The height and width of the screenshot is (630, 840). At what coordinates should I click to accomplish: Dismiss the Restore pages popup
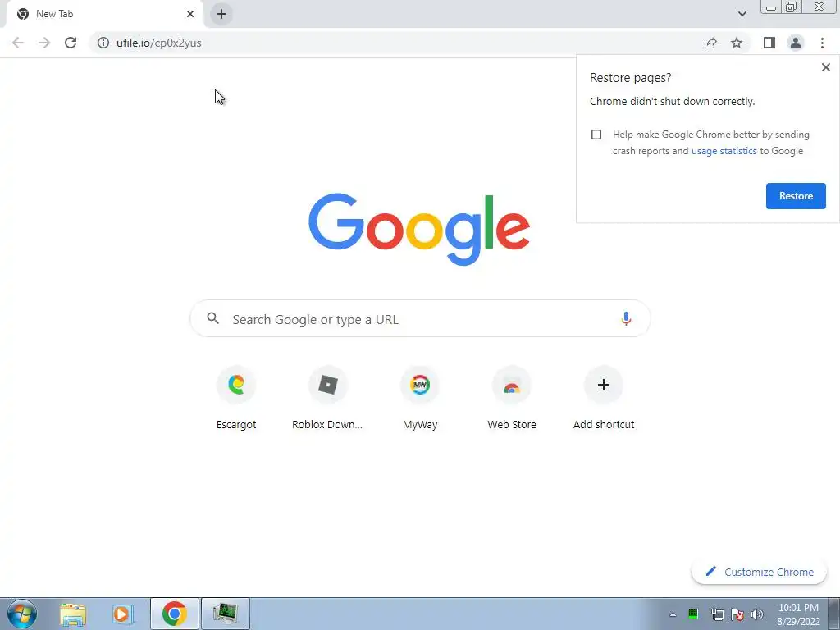tap(825, 67)
